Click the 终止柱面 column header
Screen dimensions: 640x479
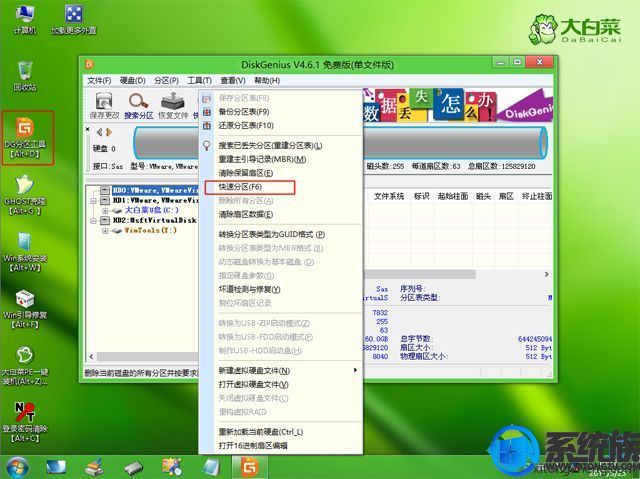[x=536, y=197]
